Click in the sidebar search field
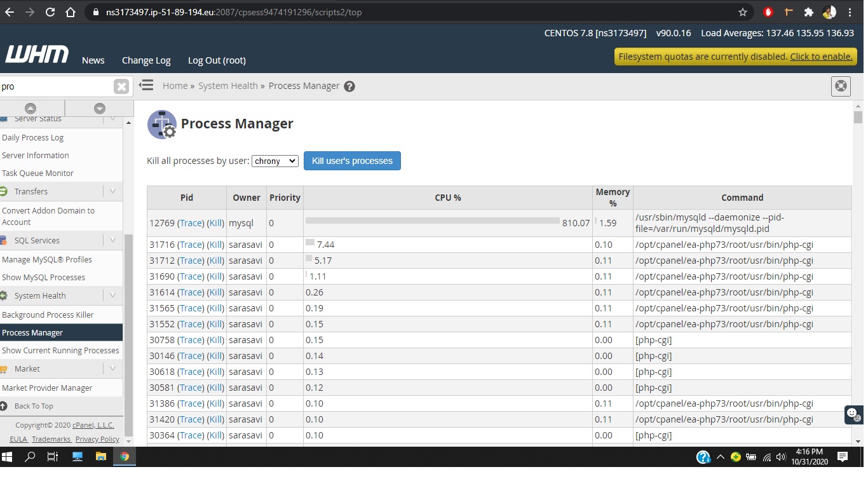The height and width of the screenshot is (488, 868). [x=56, y=86]
